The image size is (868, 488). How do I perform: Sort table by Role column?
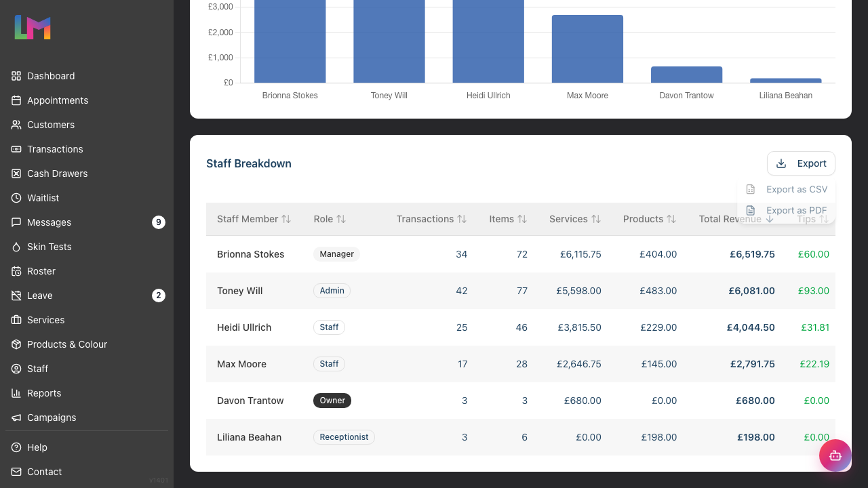click(330, 219)
